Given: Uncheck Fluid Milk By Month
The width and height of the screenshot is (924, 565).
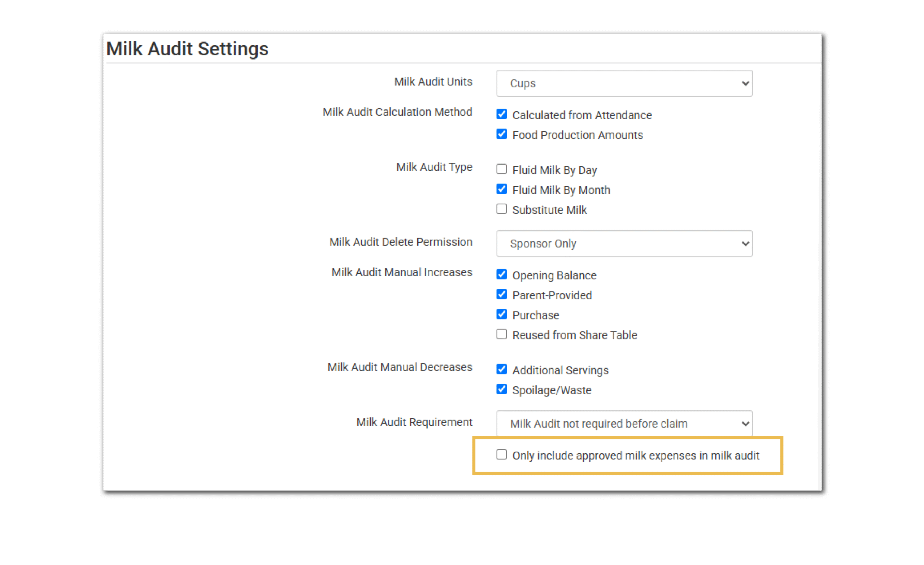Looking at the screenshot, I should click(501, 189).
